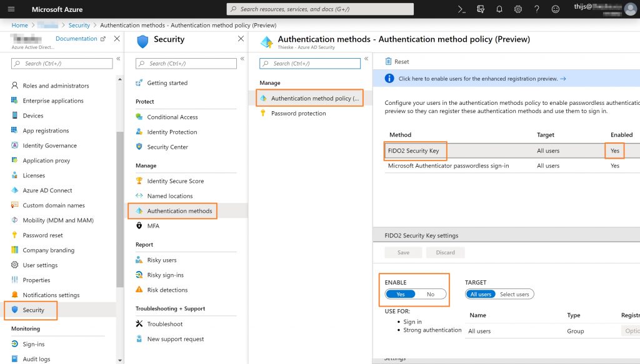Open Risky users report
This screenshot has height=364, width=640.
[162, 260]
